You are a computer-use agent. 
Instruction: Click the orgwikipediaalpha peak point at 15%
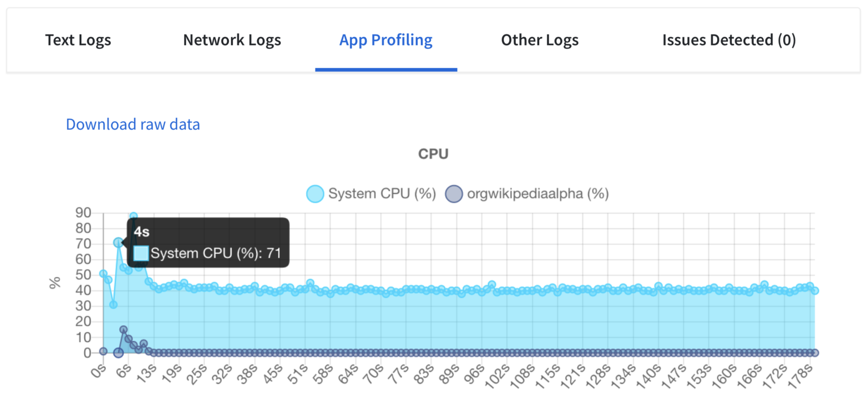pos(123,329)
